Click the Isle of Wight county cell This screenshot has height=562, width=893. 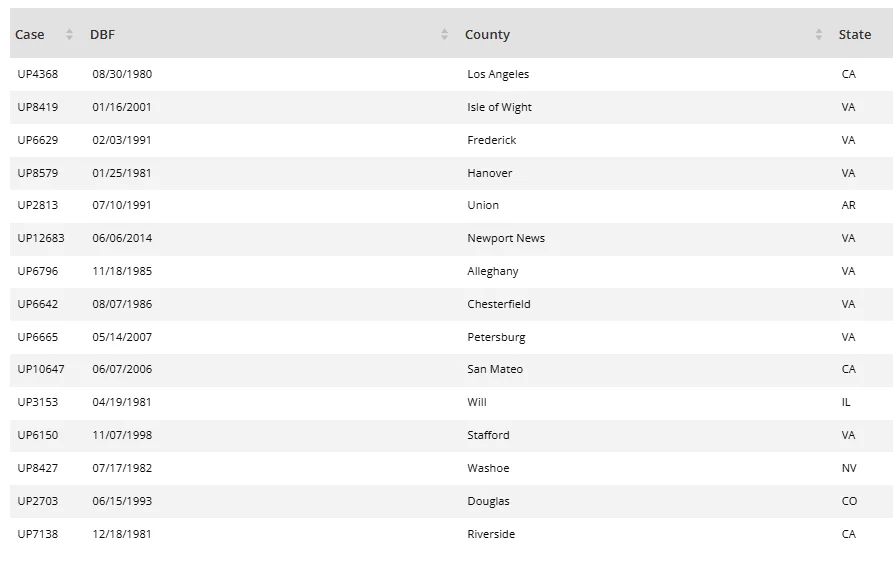[499, 107]
